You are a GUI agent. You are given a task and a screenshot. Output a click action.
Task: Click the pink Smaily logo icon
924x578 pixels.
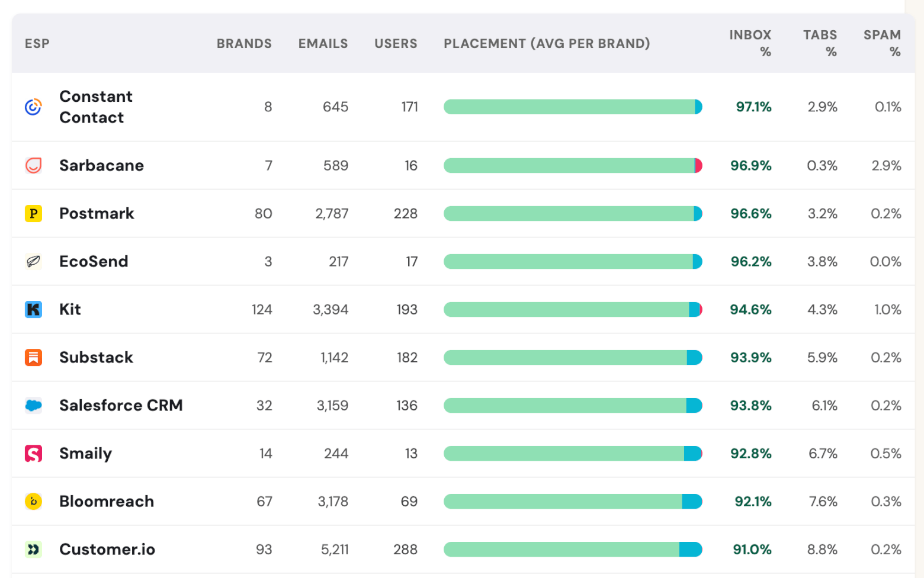click(33, 453)
